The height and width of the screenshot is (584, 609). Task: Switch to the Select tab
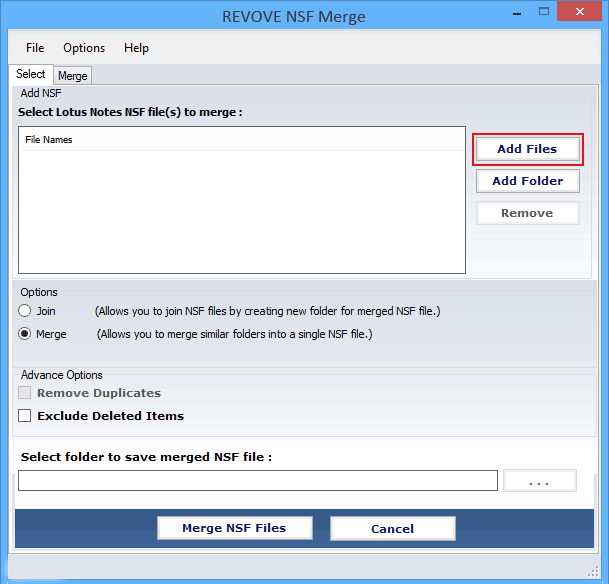click(x=31, y=74)
